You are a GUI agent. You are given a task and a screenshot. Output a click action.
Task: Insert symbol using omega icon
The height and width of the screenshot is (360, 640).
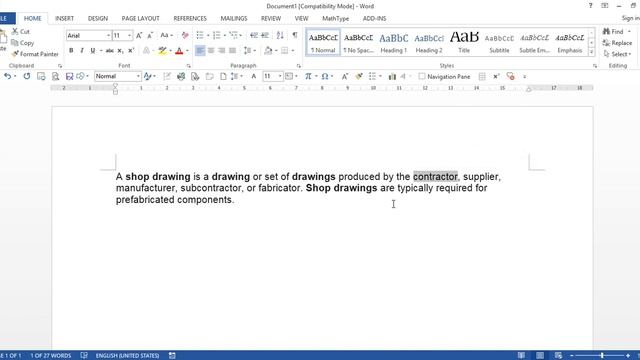coord(325,76)
